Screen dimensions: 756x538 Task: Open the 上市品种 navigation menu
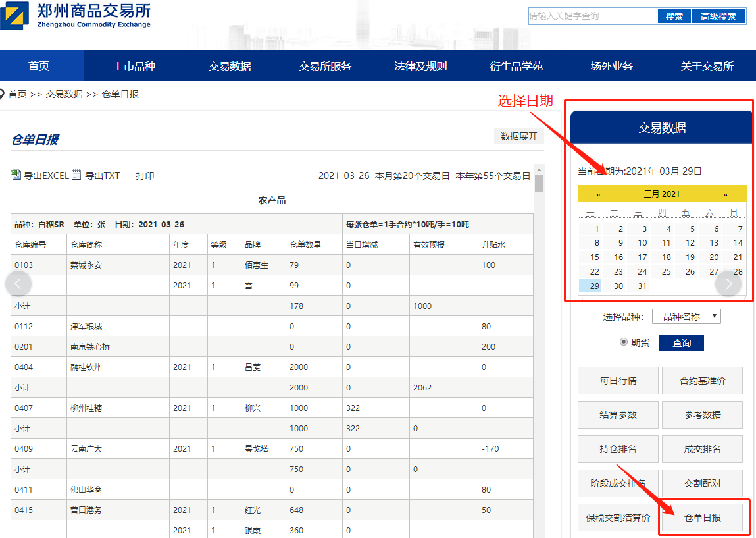pyautogui.click(x=134, y=66)
